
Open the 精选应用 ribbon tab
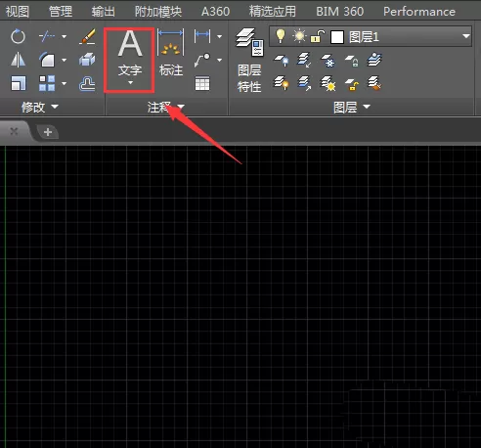point(273,12)
